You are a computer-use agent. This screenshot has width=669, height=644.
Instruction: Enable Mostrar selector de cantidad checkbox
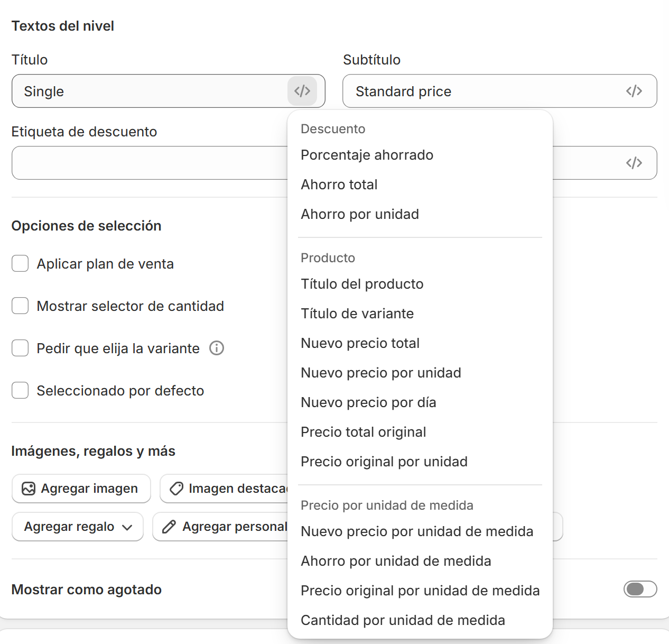click(20, 306)
